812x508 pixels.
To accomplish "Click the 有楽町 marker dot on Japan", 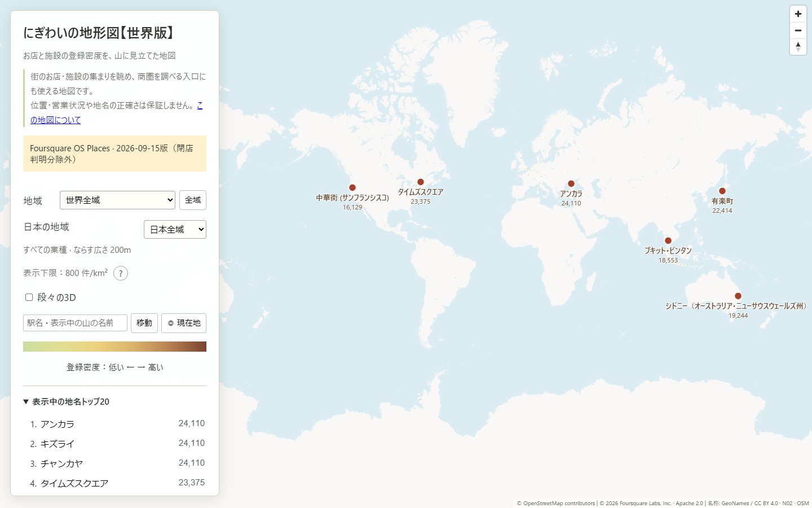I will [722, 191].
